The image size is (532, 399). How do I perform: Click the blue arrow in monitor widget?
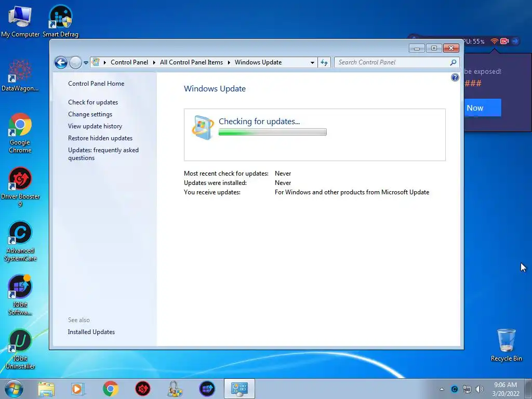(515, 41)
